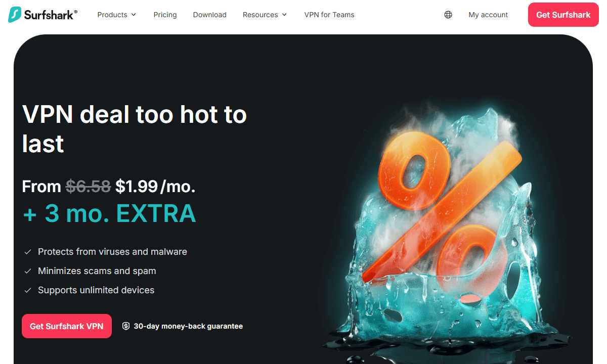Click the VPN deal too hot headline
This screenshot has width=607, height=364.
135,129
